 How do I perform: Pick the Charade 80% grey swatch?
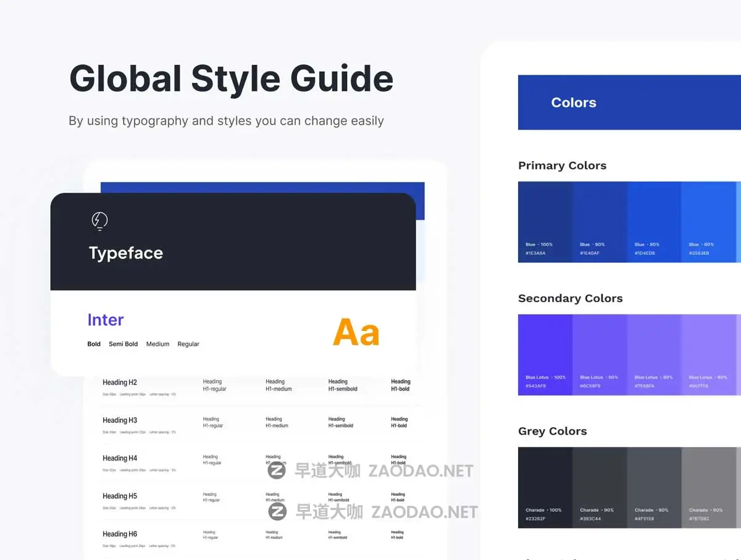(x=653, y=487)
